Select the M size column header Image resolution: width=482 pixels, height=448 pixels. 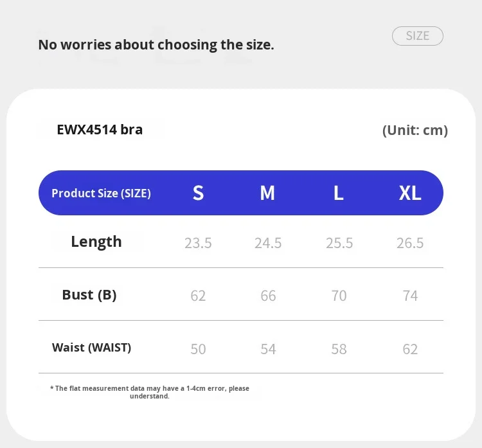[267, 193]
